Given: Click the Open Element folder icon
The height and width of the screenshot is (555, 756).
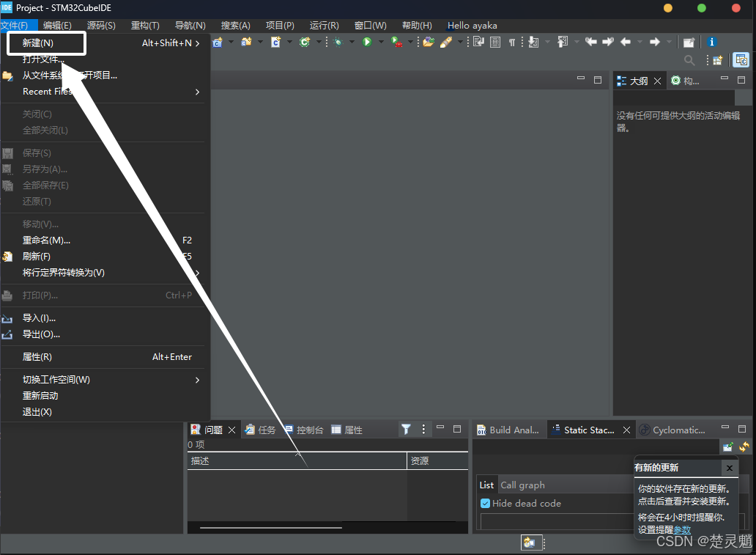Looking at the screenshot, I should [429, 42].
